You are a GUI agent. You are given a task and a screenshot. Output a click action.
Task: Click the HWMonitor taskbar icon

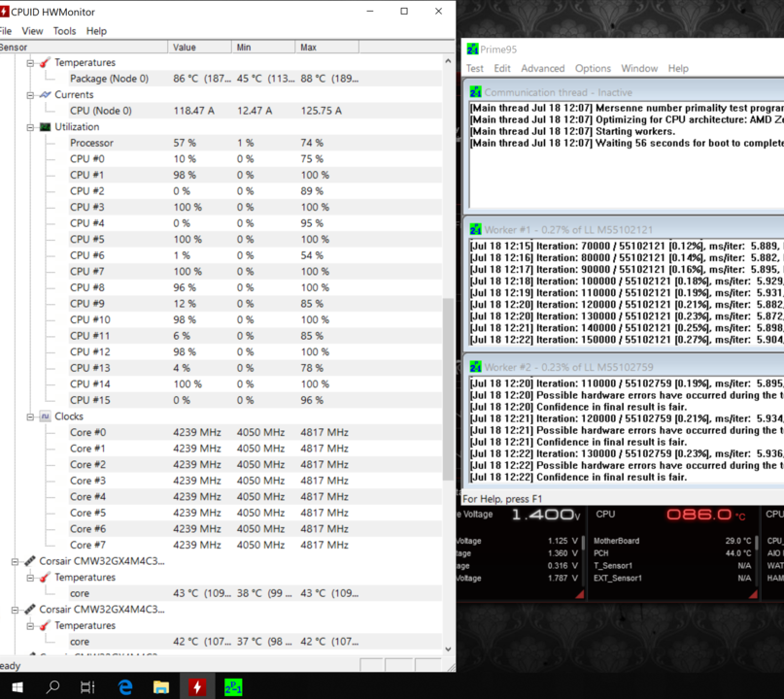pyautogui.click(x=197, y=687)
